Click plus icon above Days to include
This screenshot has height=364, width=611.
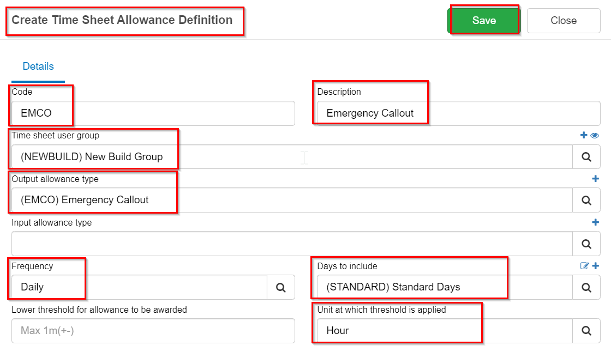(595, 266)
